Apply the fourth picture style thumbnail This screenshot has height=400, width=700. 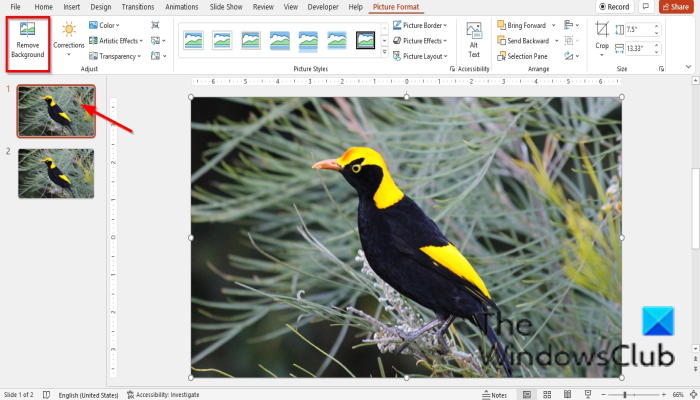click(279, 41)
